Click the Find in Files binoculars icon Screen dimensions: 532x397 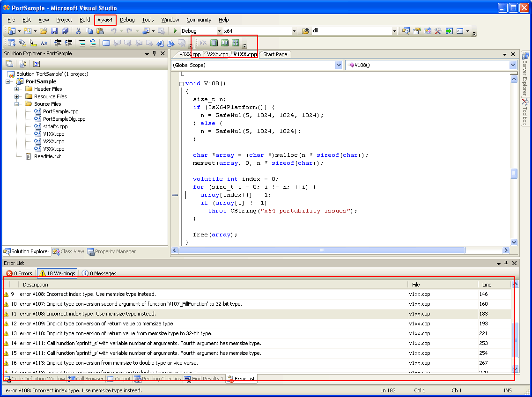tap(306, 31)
